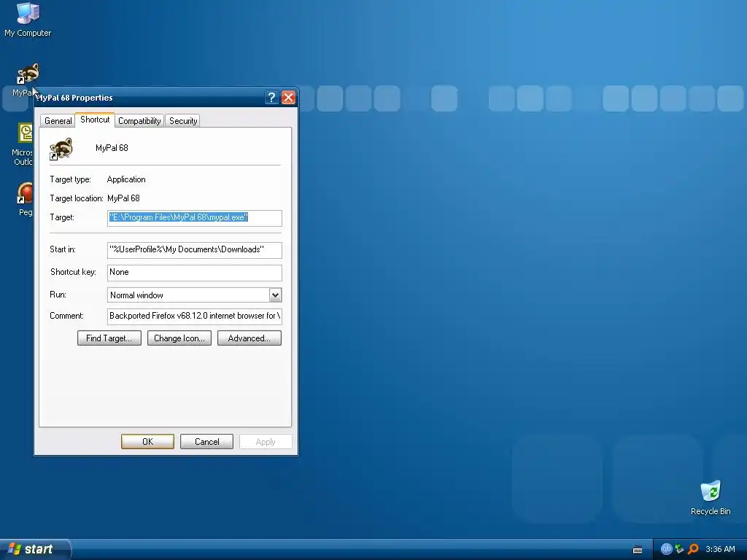Click the raccoon icon inside Properties dialog
Screen dimensions: 747x560
(61, 149)
